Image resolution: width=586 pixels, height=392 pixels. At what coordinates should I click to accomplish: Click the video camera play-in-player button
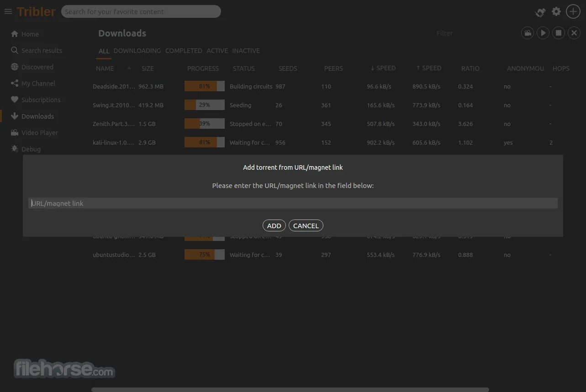[528, 33]
